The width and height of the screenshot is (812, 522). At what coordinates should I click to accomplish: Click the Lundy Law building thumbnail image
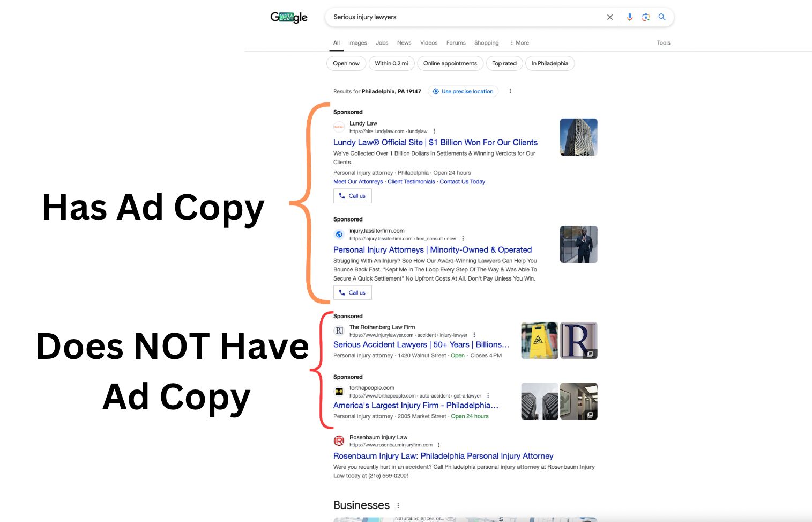pos(578,137)
